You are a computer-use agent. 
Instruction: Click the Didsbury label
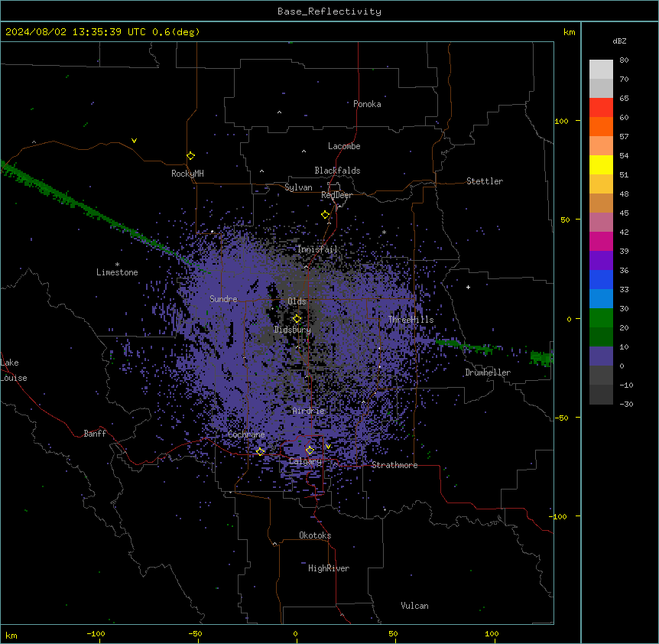(x=293, y=330)
